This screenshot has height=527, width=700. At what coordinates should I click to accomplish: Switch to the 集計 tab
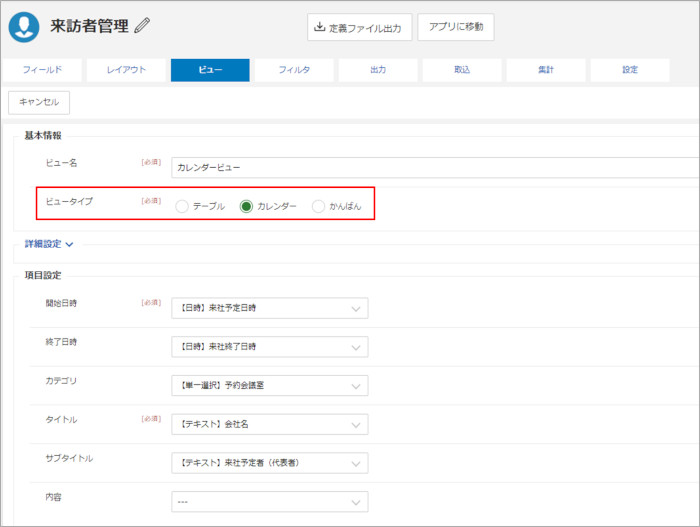click(546, 70)
